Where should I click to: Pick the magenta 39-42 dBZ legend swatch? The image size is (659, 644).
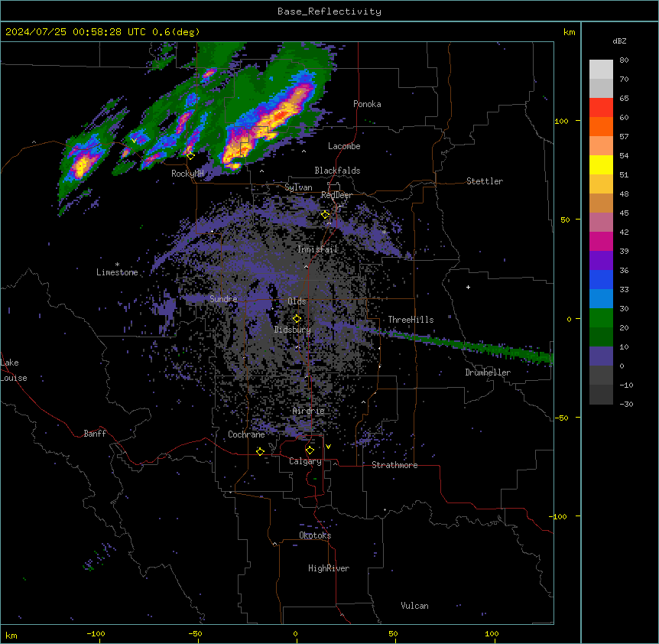pos(601,242)
